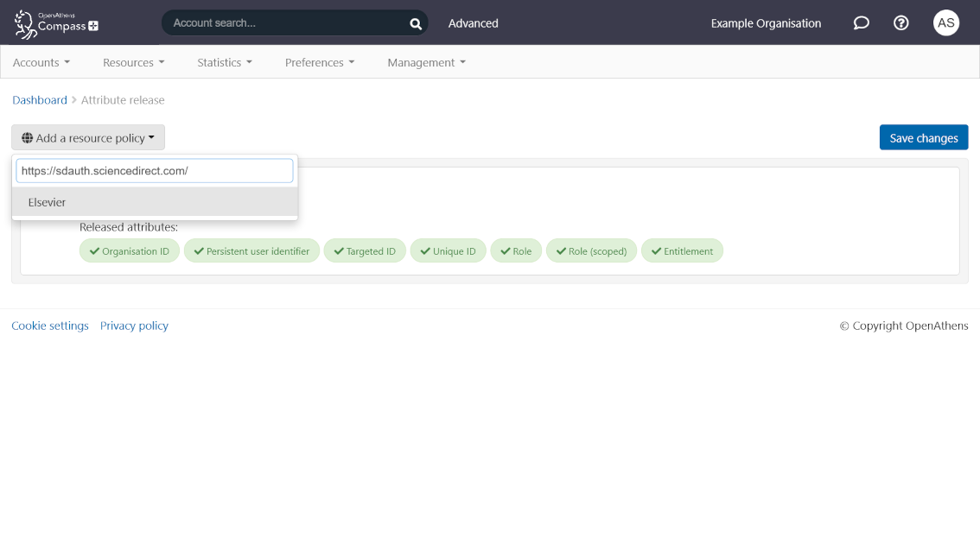The image size is (980, 551).
Task: Click the search magnifying glass icon
Action: pos(415,23)
